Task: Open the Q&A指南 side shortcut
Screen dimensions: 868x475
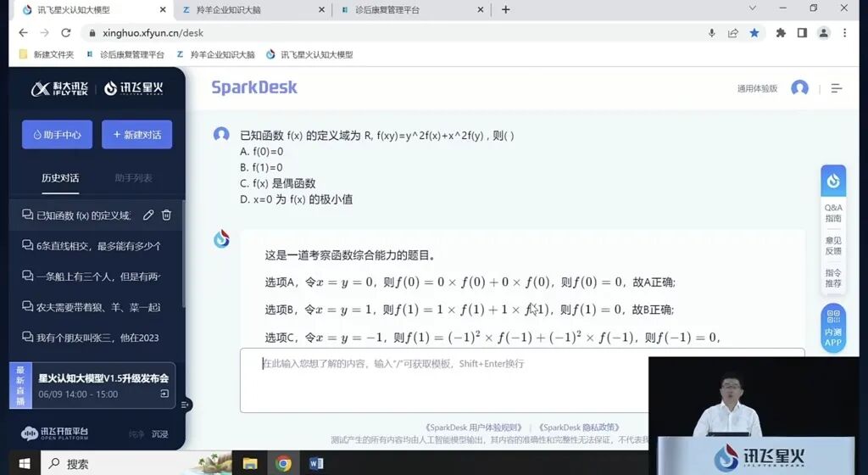Action: click(833, 213)
